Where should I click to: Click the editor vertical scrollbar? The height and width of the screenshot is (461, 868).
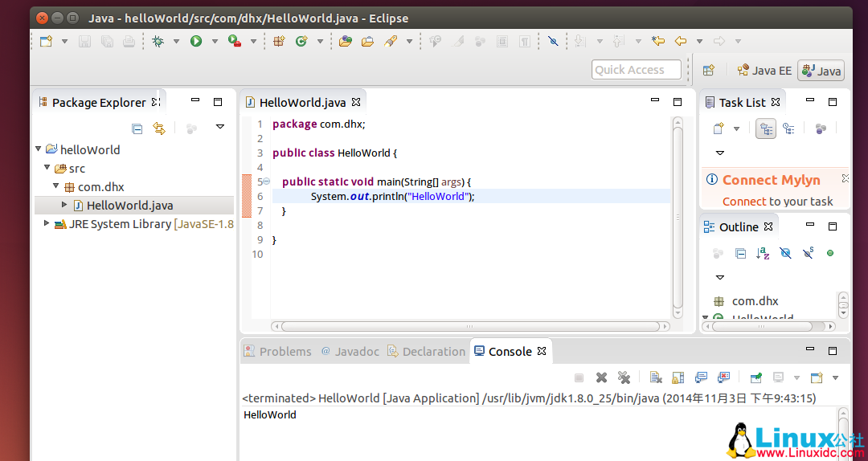pyautogui.click(x=678, y=218)
